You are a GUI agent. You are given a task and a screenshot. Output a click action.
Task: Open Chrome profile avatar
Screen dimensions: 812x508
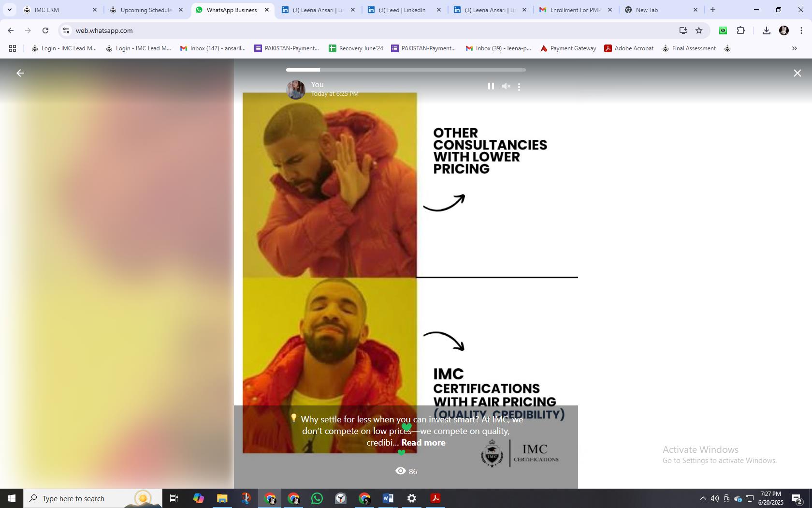(x=784, y=30)
